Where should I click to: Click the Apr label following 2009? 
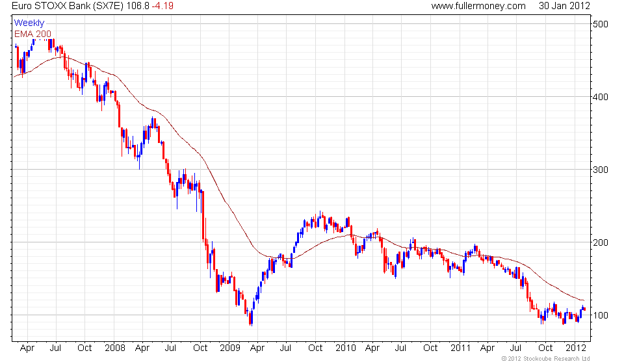(257, 348)
